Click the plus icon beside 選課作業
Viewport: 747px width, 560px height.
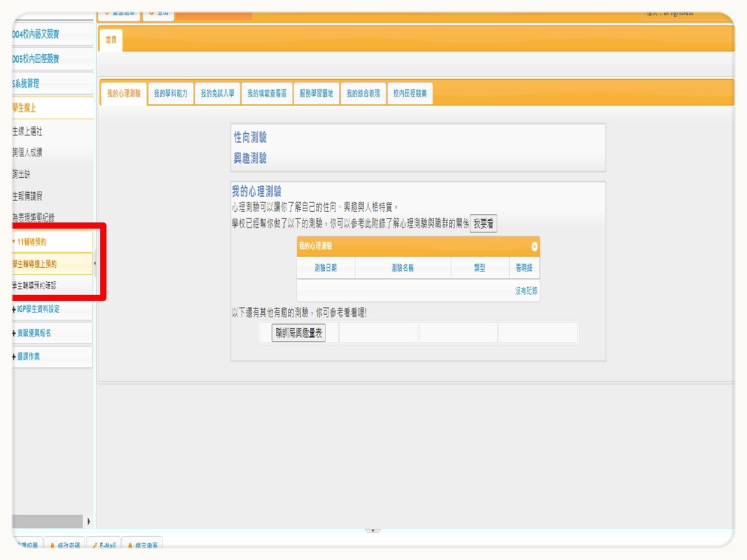coord(14,357)
